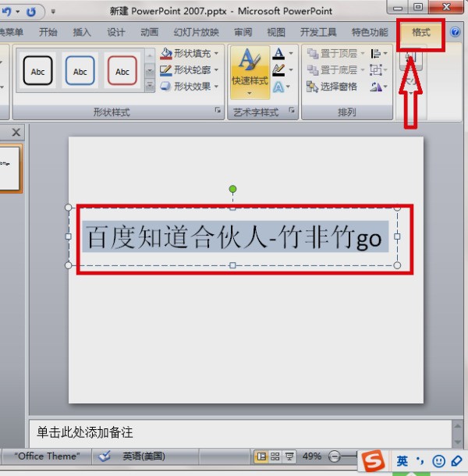Select the 格式 contextual tab
The height and width of the screenshot is (476, 468).
pos(421,32)
